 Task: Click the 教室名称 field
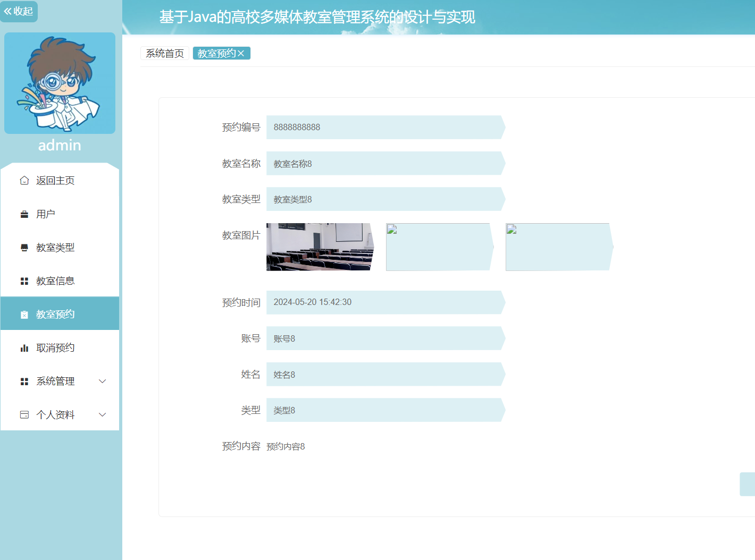[386, 164]
